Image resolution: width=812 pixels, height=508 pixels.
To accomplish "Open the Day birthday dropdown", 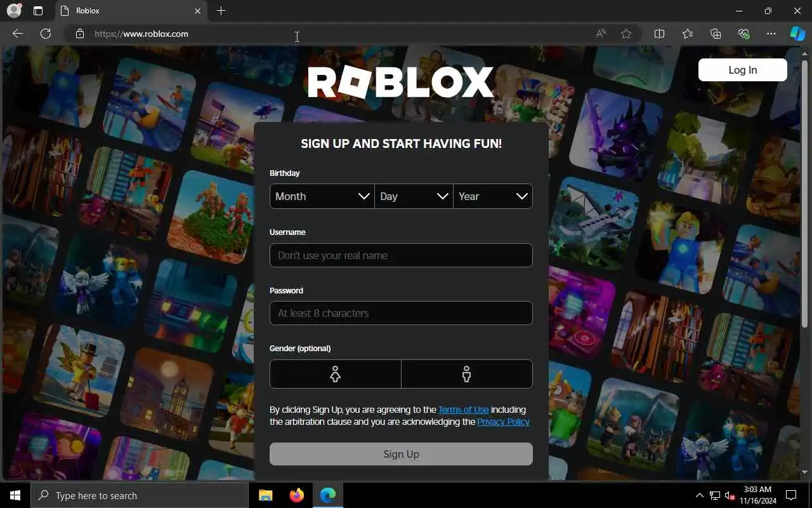I will (414, 196).
